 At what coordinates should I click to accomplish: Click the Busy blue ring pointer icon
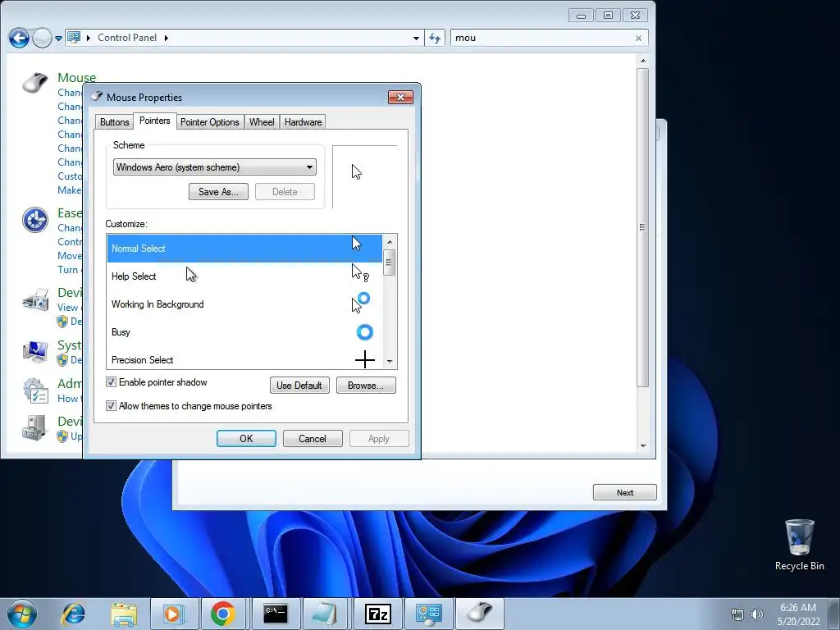(364, 332)
